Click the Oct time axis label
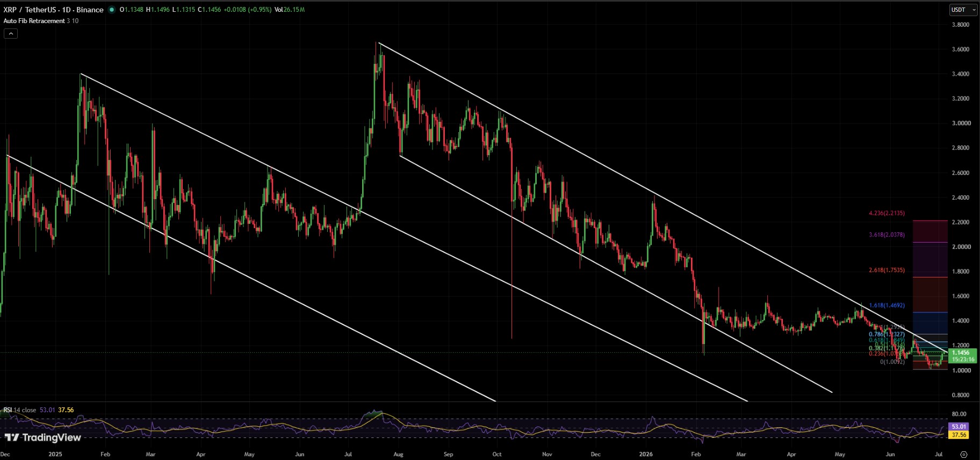The image size is (980, 460). click(497, 454)
